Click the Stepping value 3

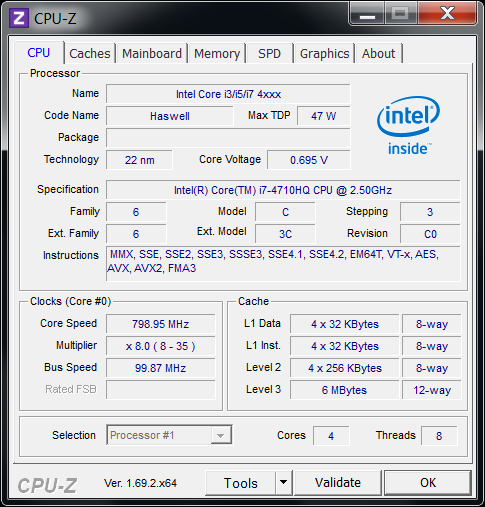coord(430,212)
